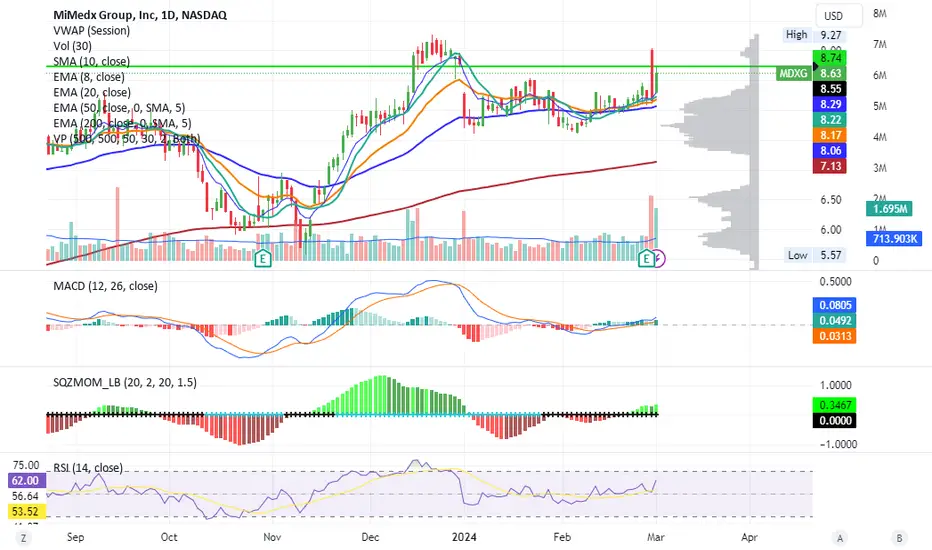Click the purple lightning event marker
The width and height of the screenshot is (932, 550).
click(x=659, y=259)
